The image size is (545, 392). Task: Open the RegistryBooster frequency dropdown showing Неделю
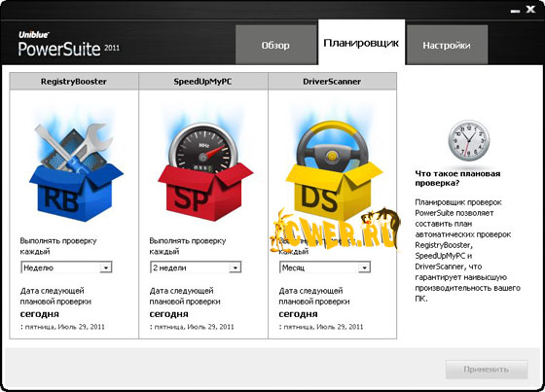[66, 267]
